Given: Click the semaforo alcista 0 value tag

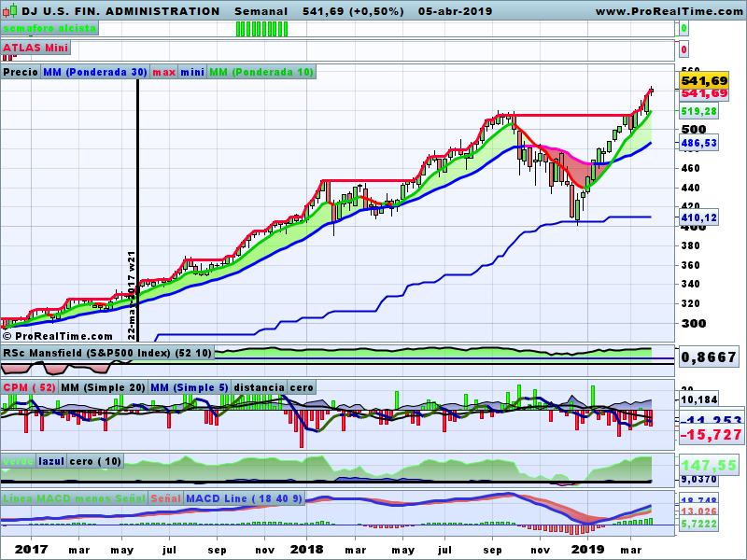Looking at the screenshot, I should pos(684,28).
